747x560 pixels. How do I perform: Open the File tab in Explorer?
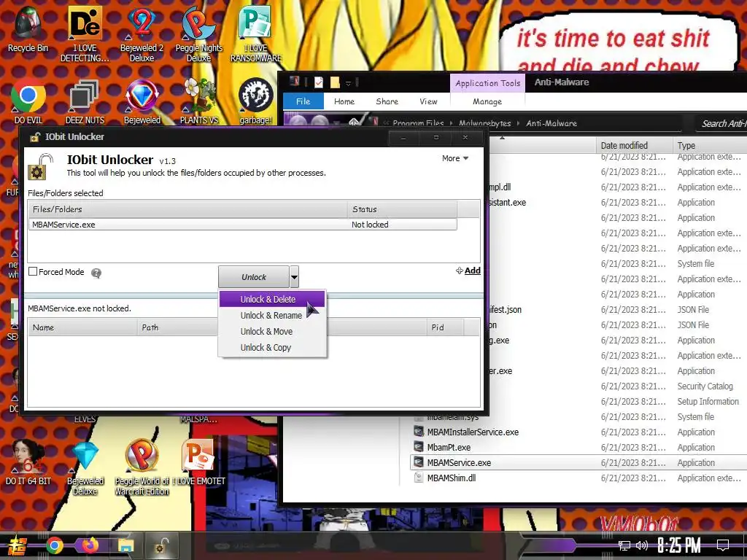coord(303,101)
